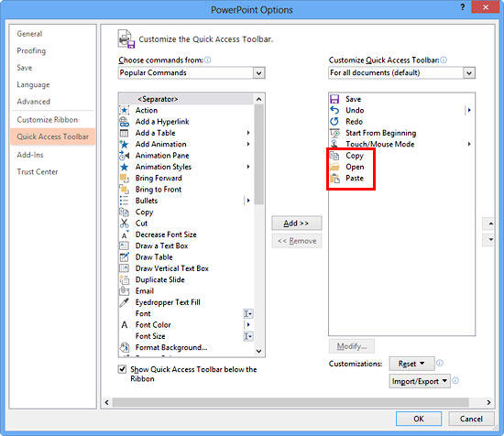504x436 pixels.
Task: Open the Trust Center category
Action: point(38,172)
